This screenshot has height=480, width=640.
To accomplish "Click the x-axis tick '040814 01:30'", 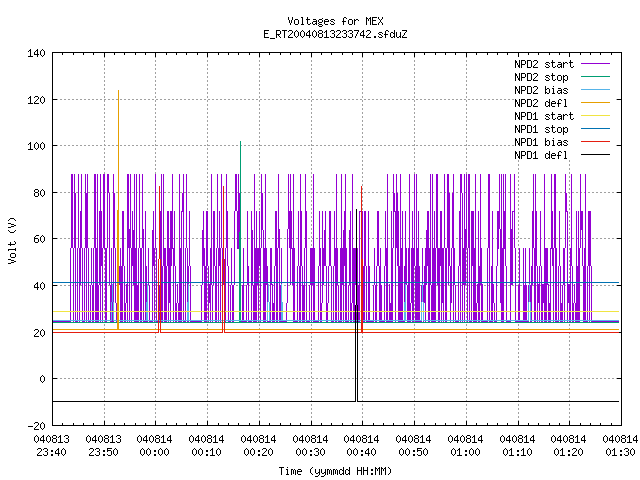I will [620, 446].
